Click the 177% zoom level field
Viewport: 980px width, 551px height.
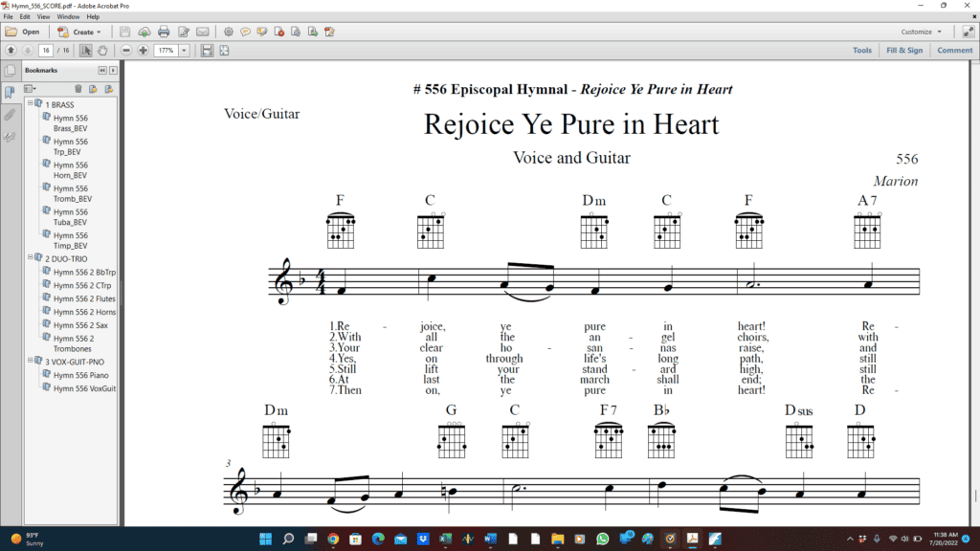(166, 50)
